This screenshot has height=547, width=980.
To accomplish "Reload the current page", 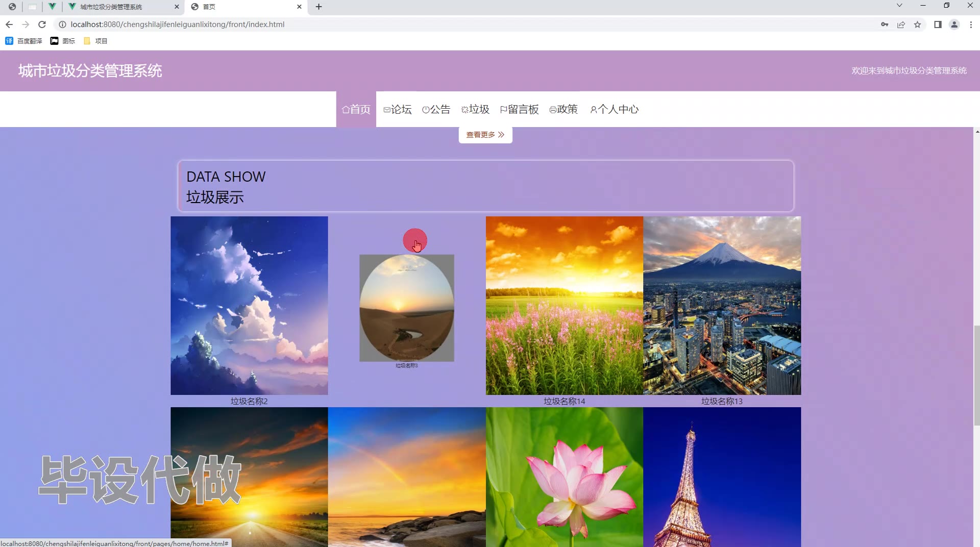I will (42, 24).
